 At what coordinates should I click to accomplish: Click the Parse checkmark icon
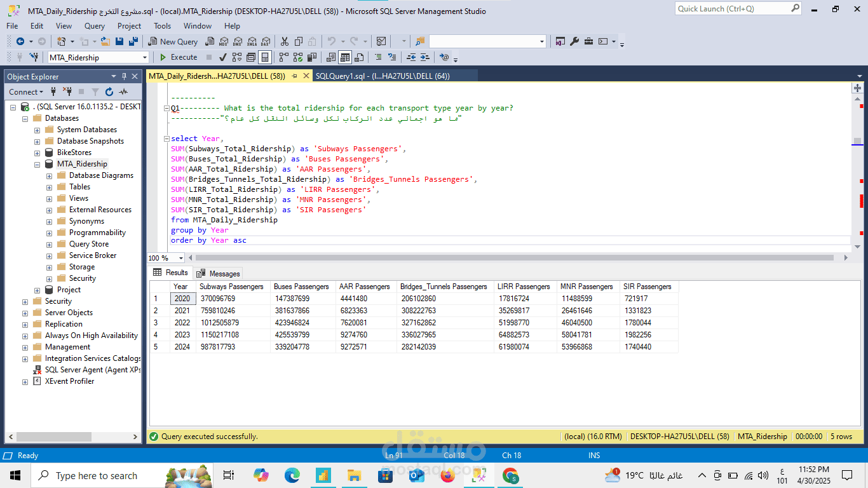pos(222,57)
